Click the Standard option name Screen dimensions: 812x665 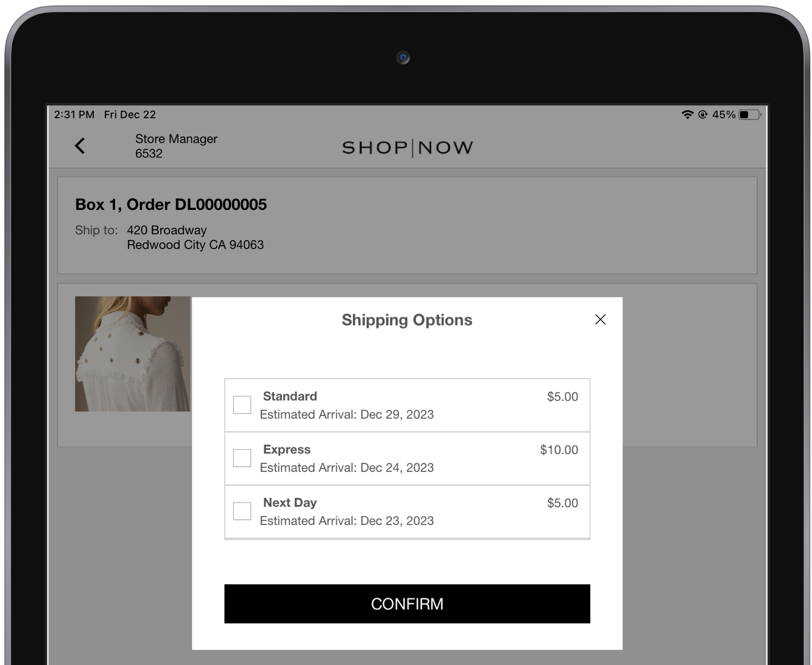click(290, 396)
